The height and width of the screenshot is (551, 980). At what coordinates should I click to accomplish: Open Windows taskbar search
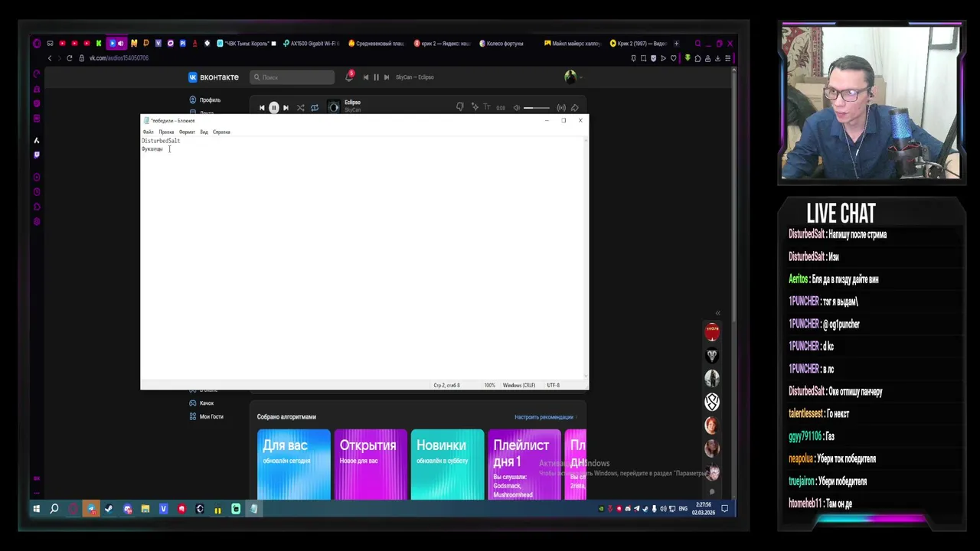54,509
